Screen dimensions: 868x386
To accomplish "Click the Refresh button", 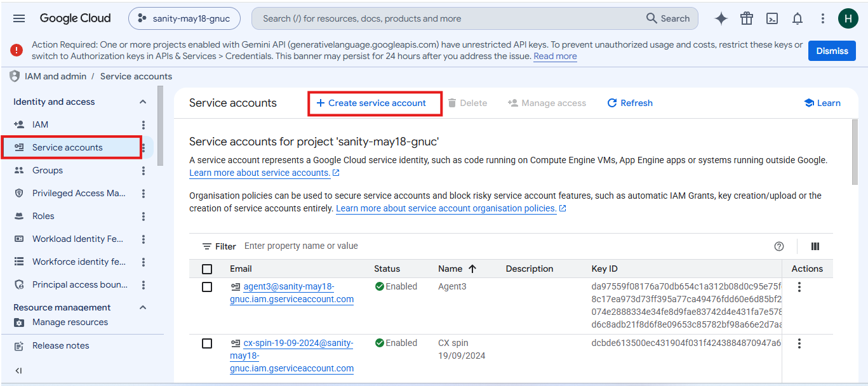I will coord(630,103).
